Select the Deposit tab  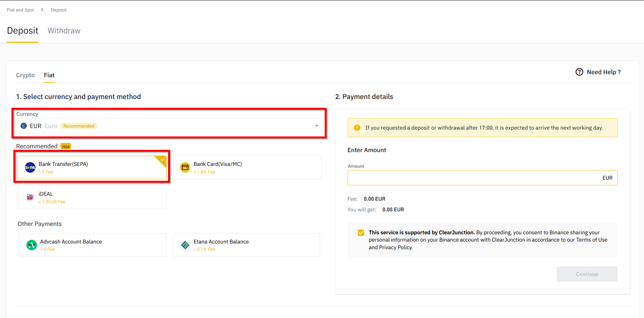[23, 31]
